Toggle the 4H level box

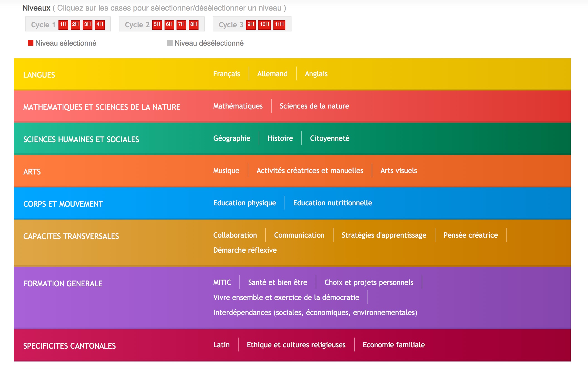(x=100, y=24)
